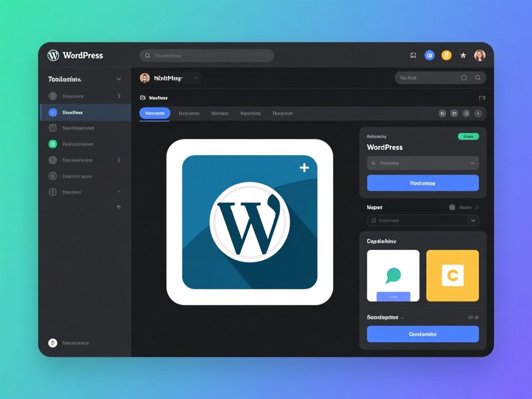Viewport: 532px width, 399px height.
Task: Open the user avatar in top-right corner
Action: point(480,55)
